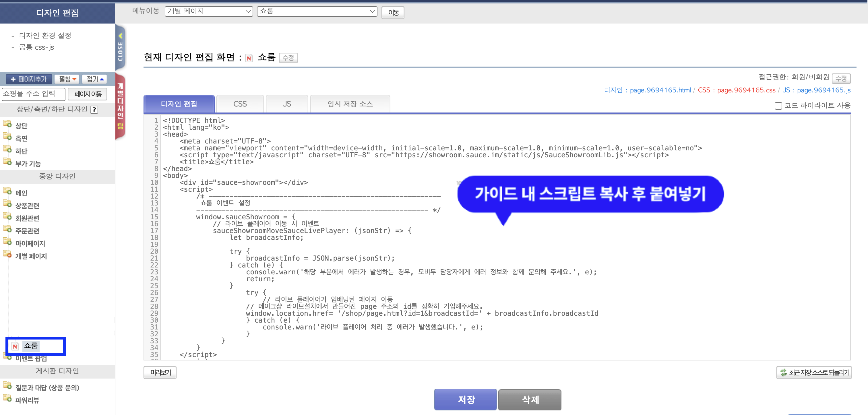Click the help question-mark icon by 상단/측면/하단 디자인
This screenshot has height=415, width=868.
tap(95, 109)
